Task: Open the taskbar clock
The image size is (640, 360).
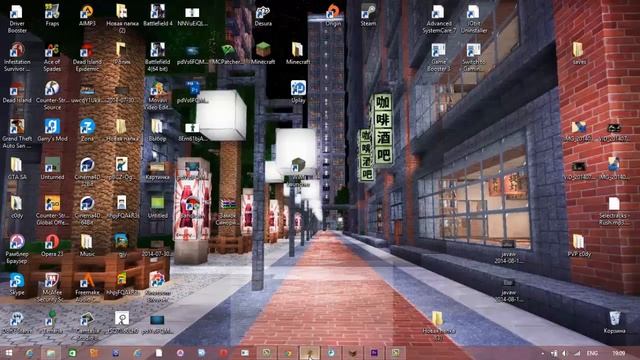Action: click(618, 353)
